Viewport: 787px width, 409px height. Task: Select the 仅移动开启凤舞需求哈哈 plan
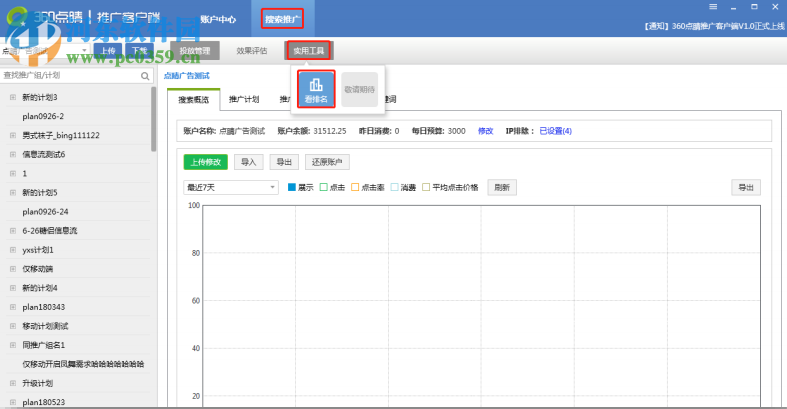point(83,364)
